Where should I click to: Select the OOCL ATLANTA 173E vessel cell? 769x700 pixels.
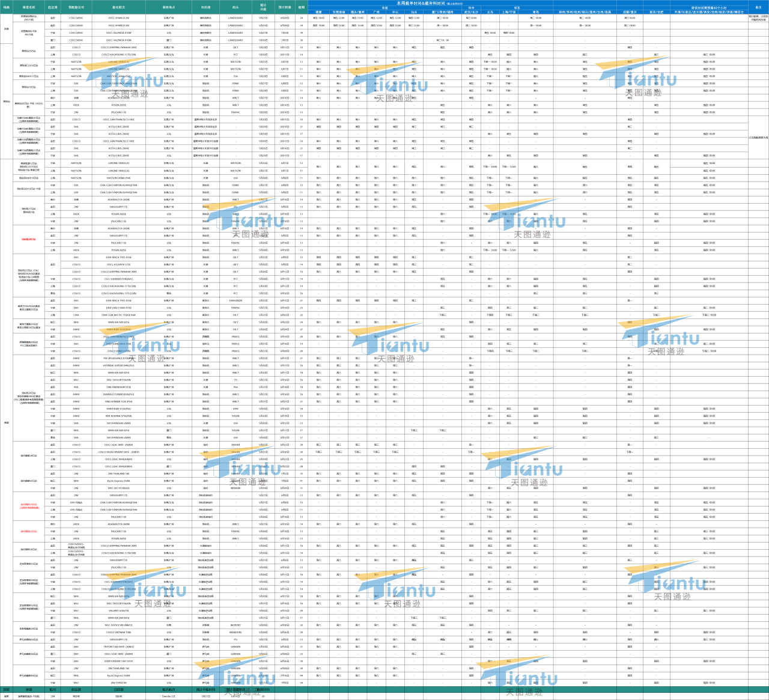coord(118,264)
